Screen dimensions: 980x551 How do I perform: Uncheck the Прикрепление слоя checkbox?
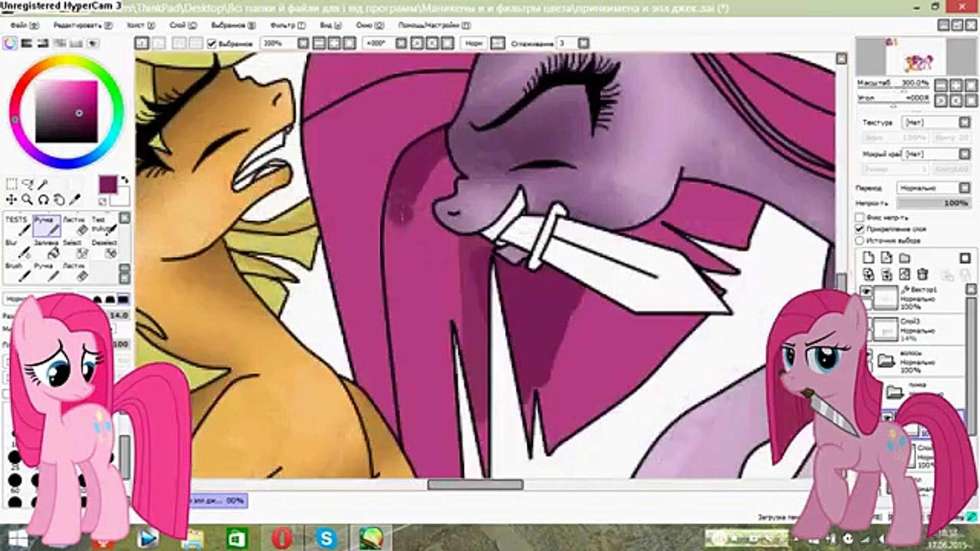pos(860,229)
